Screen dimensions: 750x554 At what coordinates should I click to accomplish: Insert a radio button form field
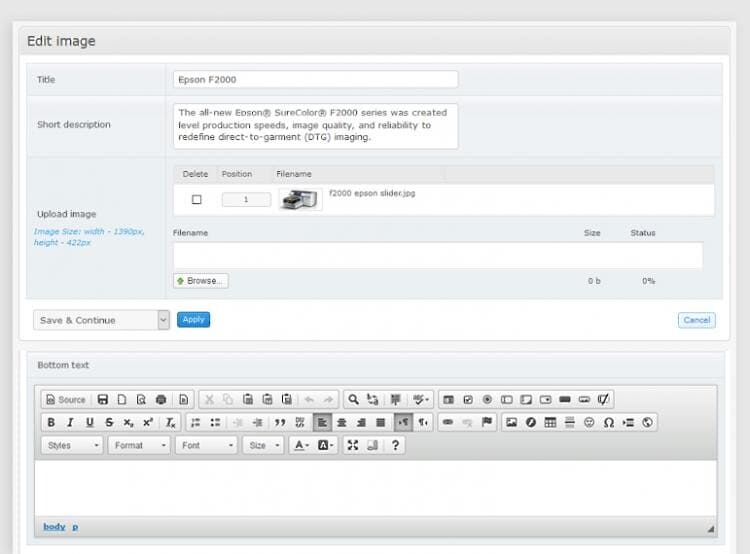(x=487, y=399)
